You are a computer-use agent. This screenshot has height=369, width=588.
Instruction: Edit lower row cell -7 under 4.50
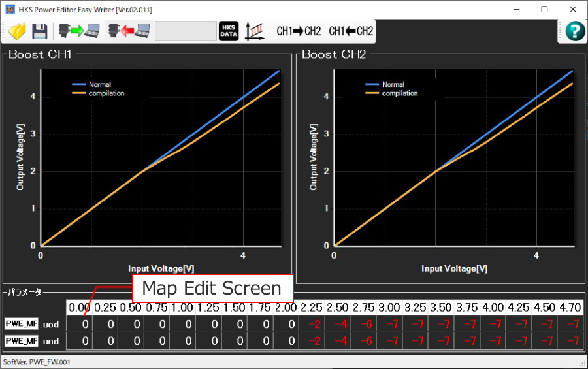pyautogui.click(x=545, y=341)
